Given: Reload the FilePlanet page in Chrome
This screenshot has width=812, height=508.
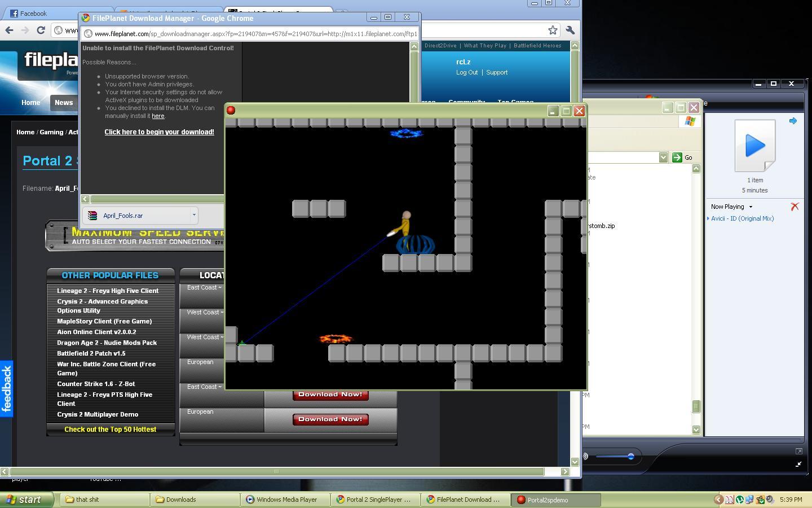Looking at the screenshot, I should point(41,30).
